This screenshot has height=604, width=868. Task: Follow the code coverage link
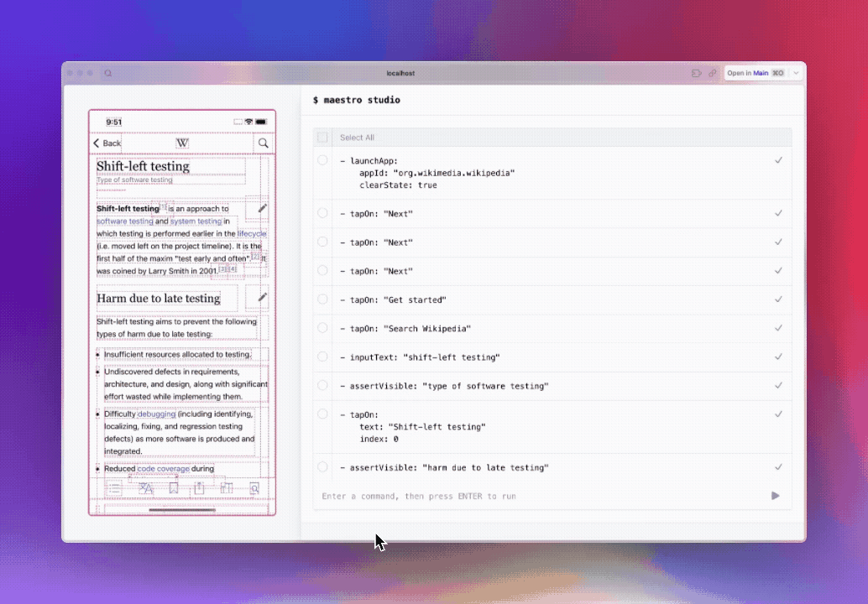pyautogui.click(x=164, y=468)
